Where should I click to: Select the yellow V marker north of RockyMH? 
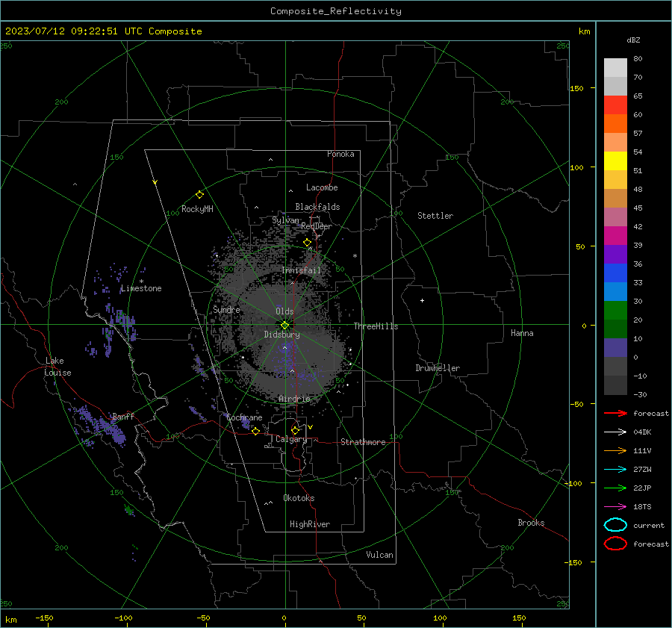155,182
